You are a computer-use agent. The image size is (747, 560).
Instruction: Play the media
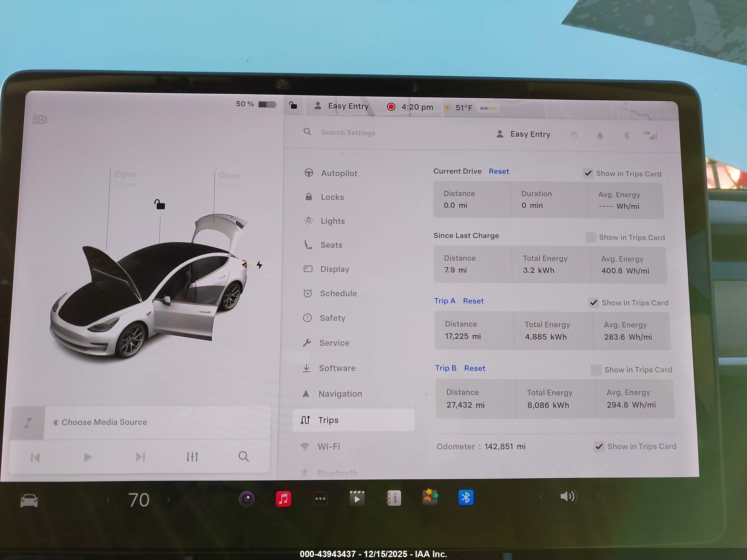[88, 457]
